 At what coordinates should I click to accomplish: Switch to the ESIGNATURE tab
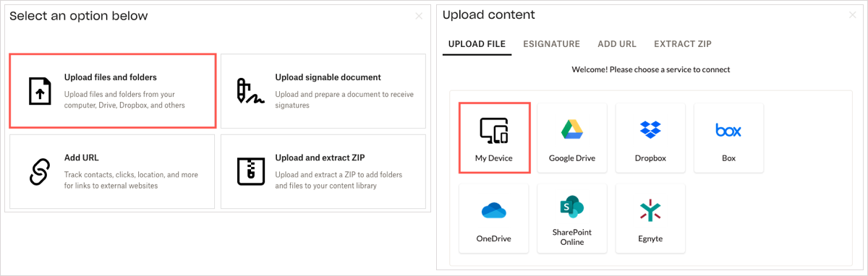(551, 44)
